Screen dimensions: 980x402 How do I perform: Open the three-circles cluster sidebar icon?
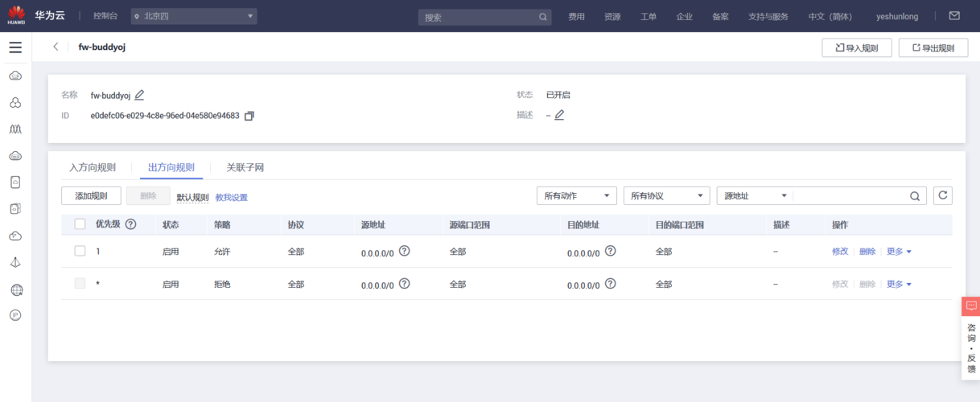coord(15,102)
